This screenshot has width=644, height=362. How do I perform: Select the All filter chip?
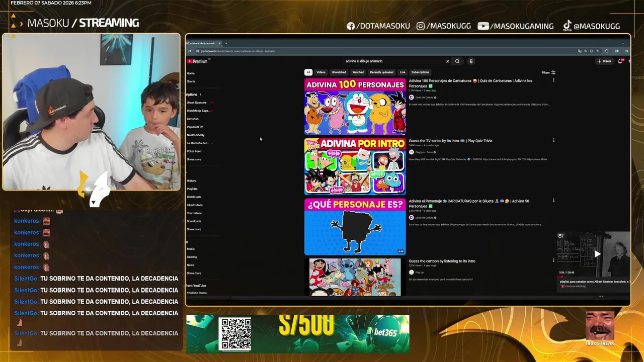(x=308, y=72)
